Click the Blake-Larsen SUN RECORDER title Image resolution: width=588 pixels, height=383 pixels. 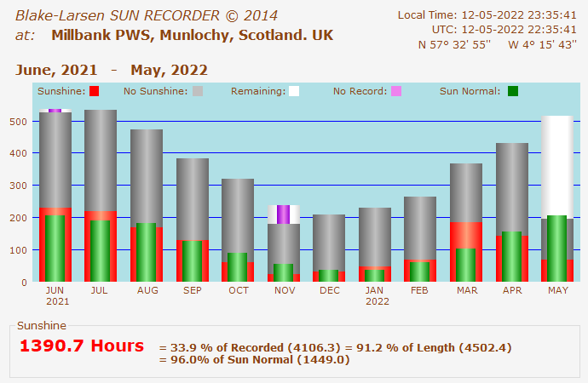(x=147, y=15)
